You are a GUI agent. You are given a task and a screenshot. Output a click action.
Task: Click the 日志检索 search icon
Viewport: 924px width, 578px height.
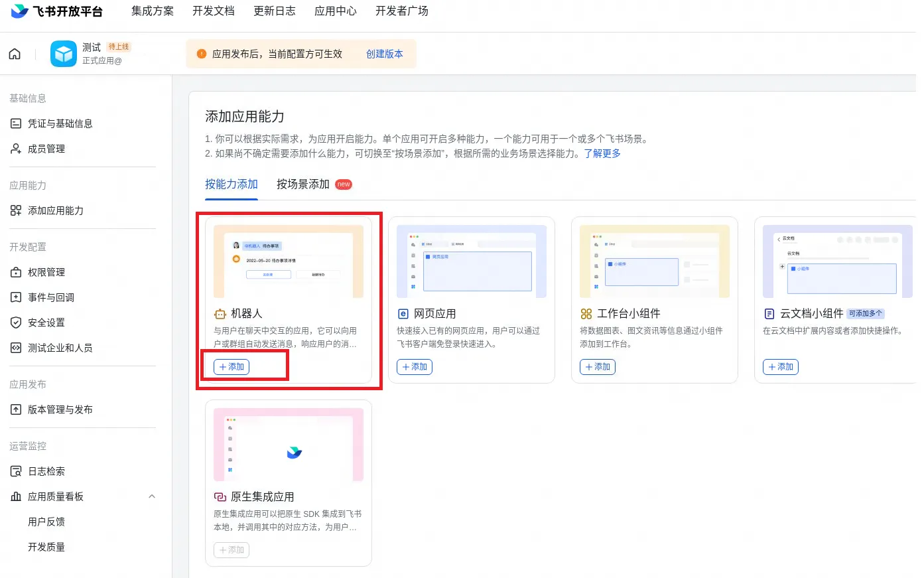tap(16, 471)
